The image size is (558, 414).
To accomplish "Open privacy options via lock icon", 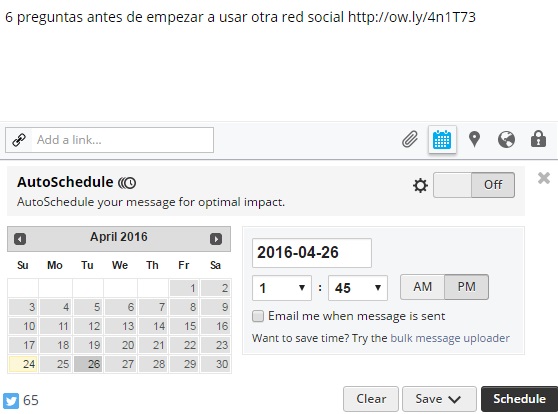I will coord(538,139).
